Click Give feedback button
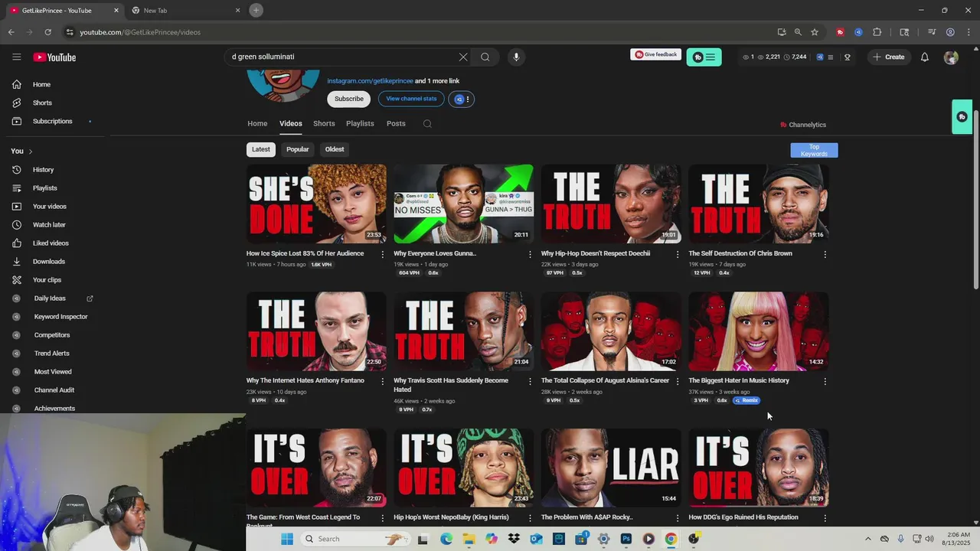Image resolution: width=980 pixels, height=551 pixels. pos(655,54)
